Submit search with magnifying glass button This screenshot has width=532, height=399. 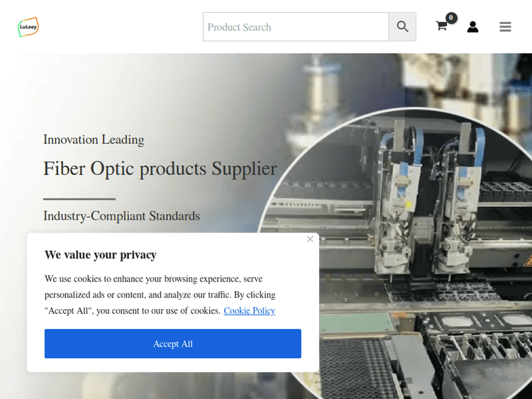(x=402, y=27)
